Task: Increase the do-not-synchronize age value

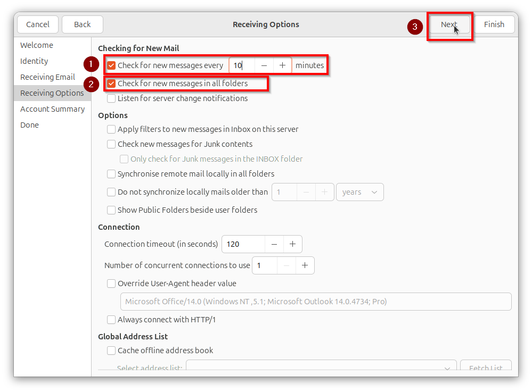Action: pos(324,191)
